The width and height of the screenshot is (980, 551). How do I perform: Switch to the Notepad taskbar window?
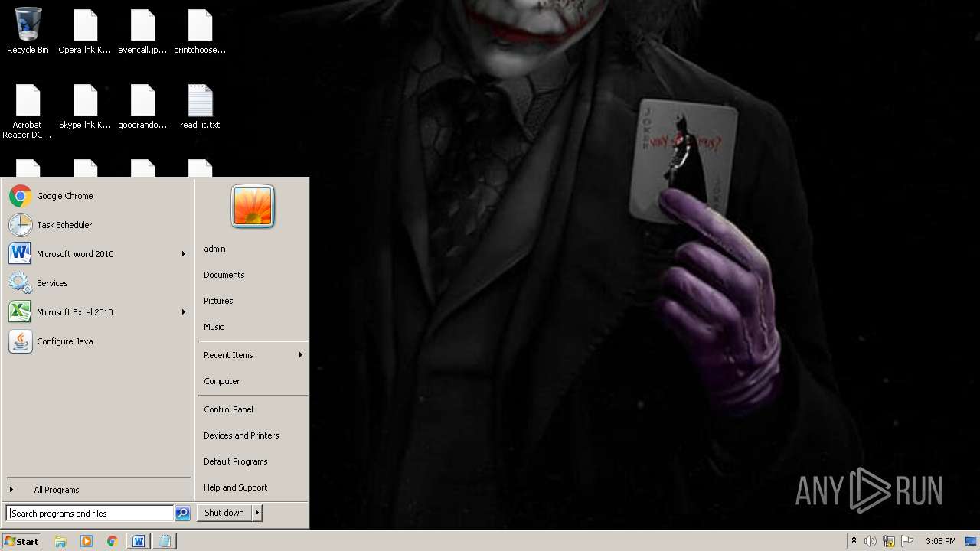(x=164, y=541)
